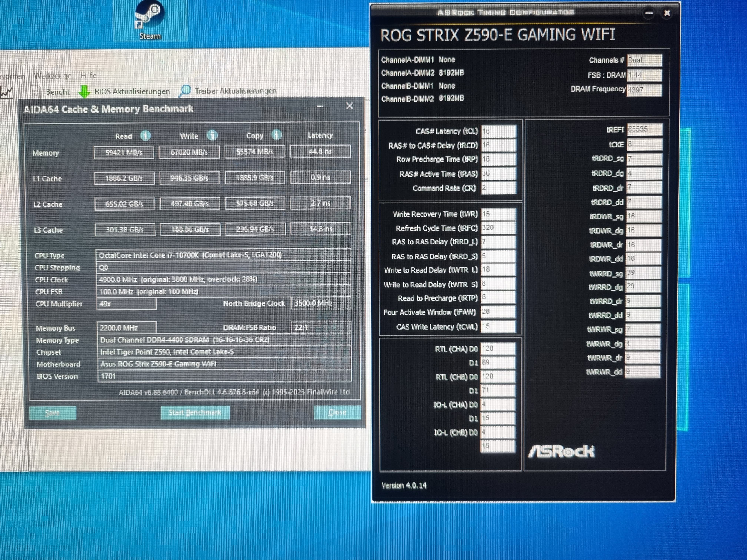Open the Hilfe menu
The height and width of the screenshot is (560, 747).
tap(88, 75)
